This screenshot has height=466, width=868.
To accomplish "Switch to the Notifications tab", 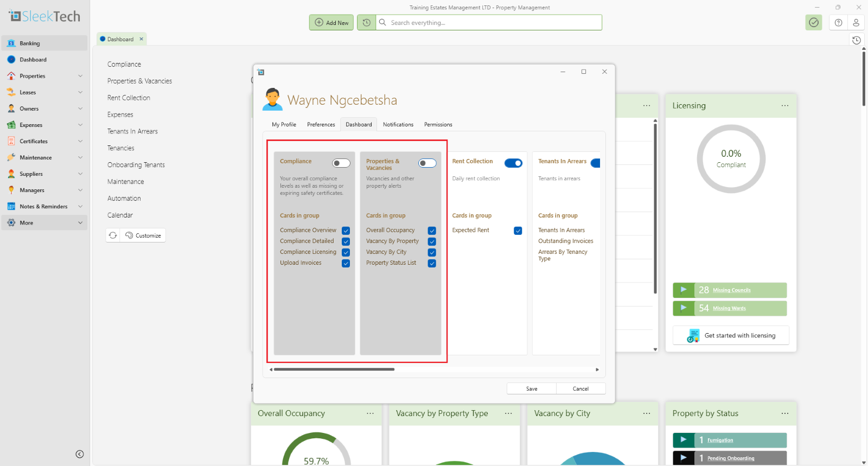I will point(398,125).
